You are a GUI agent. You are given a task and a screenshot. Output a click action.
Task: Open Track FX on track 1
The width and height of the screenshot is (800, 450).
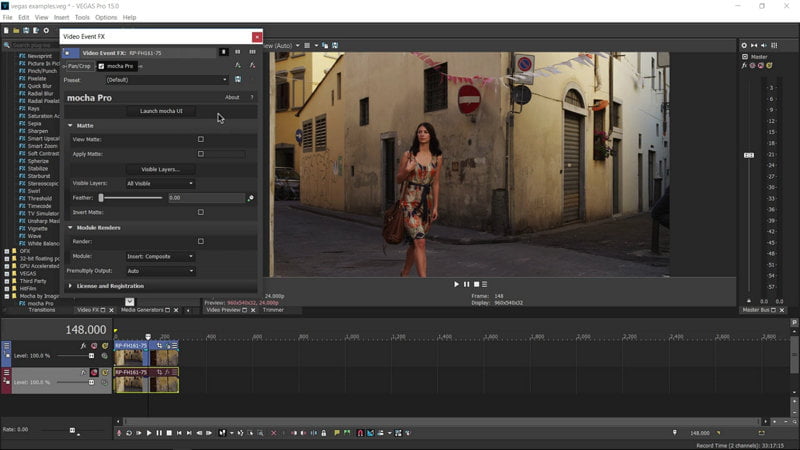click(83, 346)
